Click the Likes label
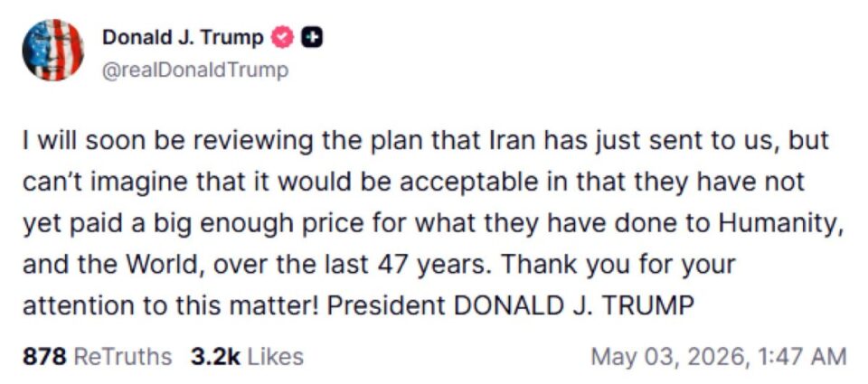 click(275, 356)
